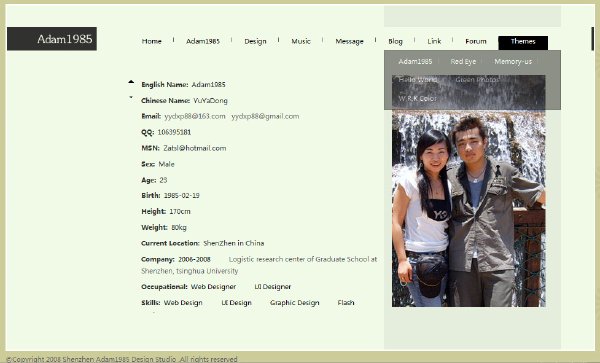
Task: Open the Music page
Action: [301, 41]
